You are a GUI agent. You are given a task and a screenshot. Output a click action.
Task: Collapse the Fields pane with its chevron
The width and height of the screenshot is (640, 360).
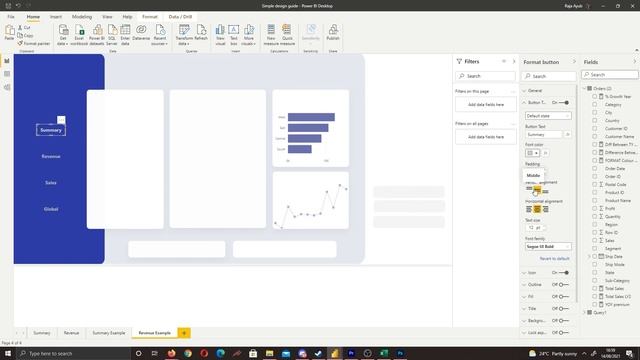634,62
